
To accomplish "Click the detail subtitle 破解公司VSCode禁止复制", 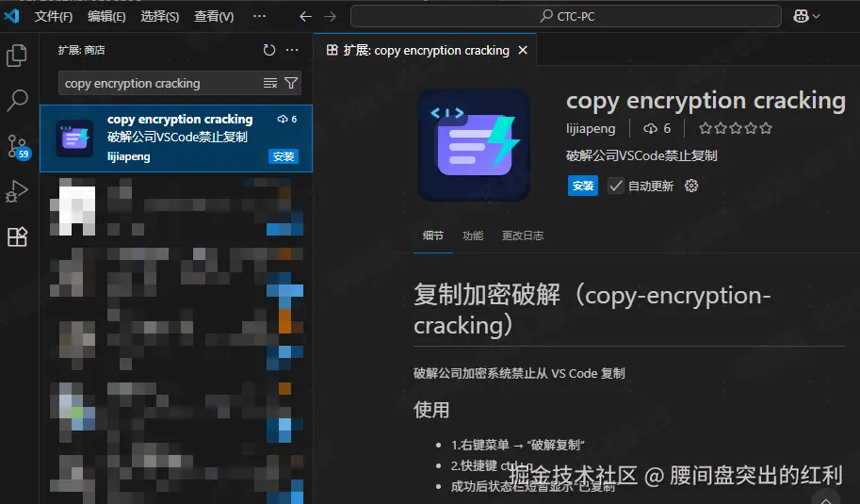I will point(641,155).
